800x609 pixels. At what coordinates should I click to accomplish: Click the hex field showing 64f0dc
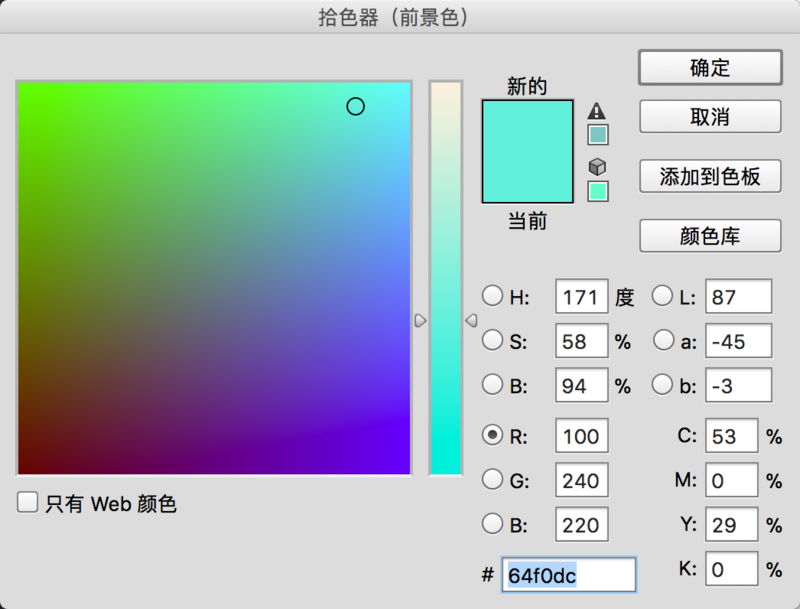coord(569,575)
